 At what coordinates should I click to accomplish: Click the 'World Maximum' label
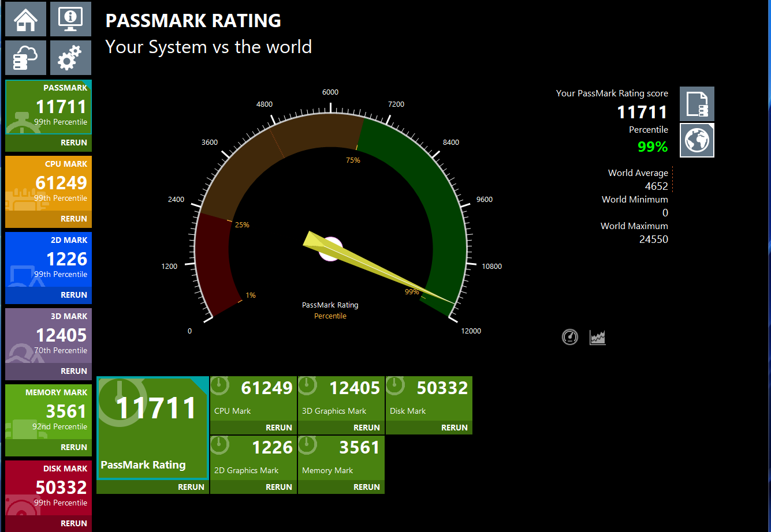(634, 226)
